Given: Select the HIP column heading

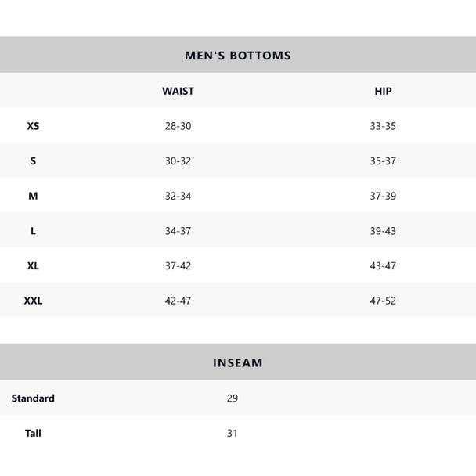Looking at the screenshot, I should point(383,91).
